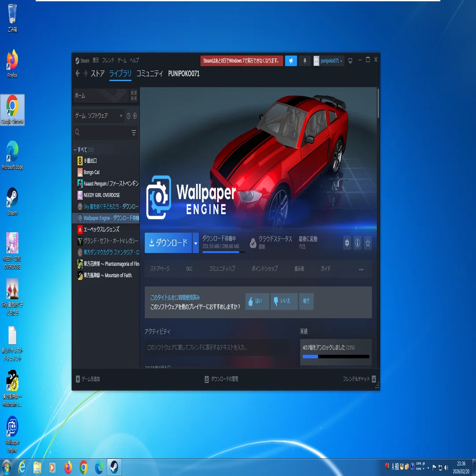
Task: Select 東方ダンマクカグラ ファンタジア entry
Action: click(106, 252)
